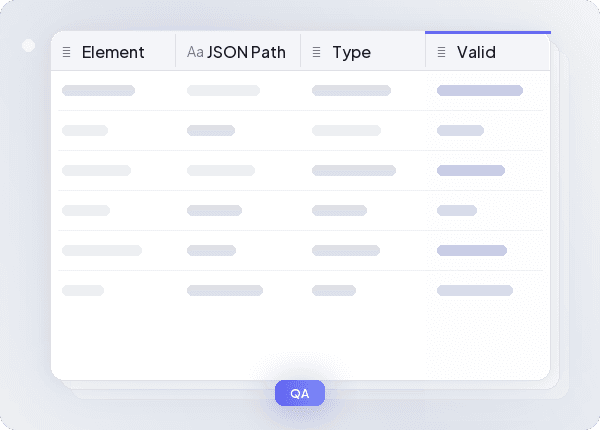Screen dimensions: 600x430
Task: Select the Type column header
Action: pyautogui.click(x=351, y=53)
